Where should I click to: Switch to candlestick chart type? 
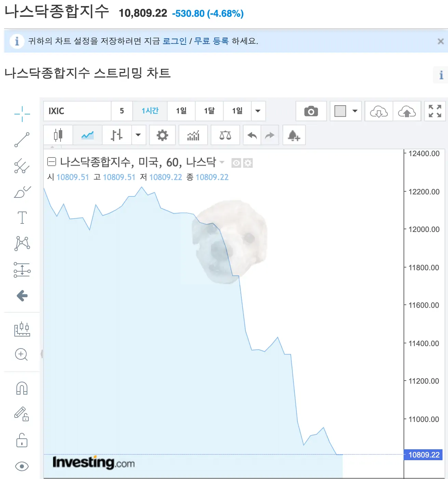(58, 135)
